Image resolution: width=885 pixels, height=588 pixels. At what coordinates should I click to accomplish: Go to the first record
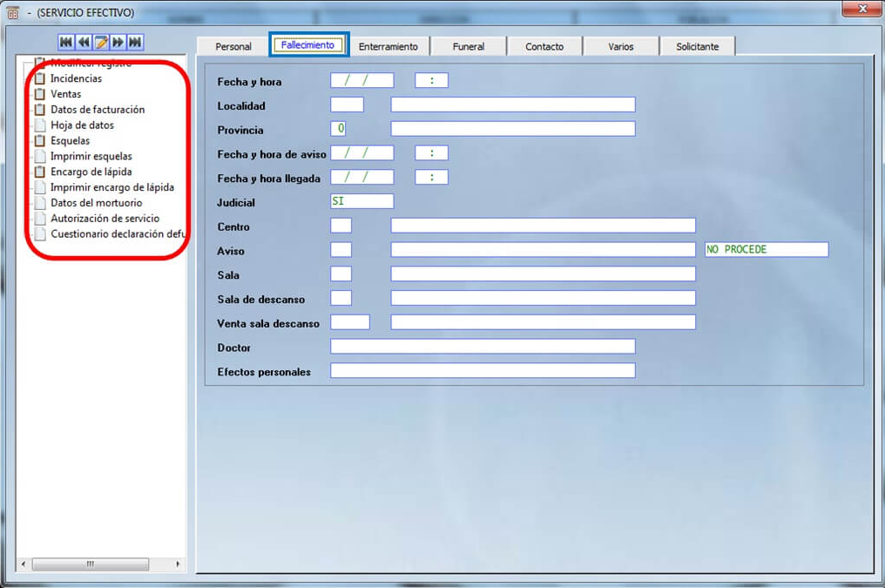tap(66, 42)
